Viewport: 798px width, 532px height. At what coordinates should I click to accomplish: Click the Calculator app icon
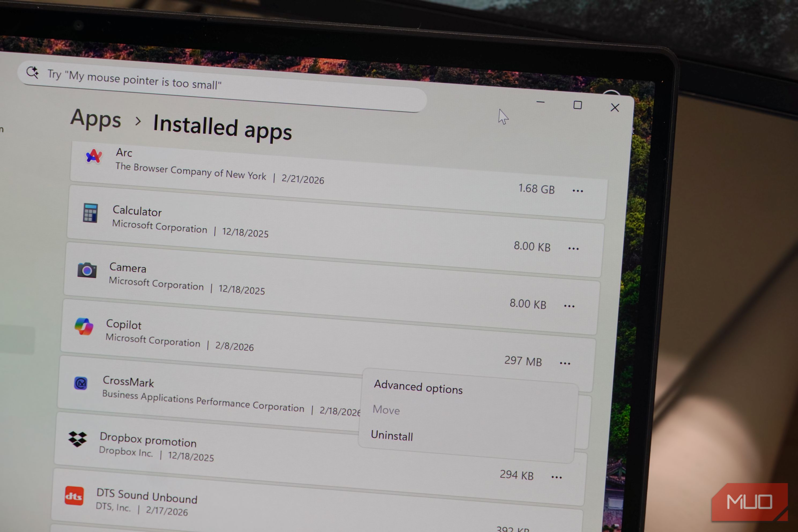tap(90, 213)
